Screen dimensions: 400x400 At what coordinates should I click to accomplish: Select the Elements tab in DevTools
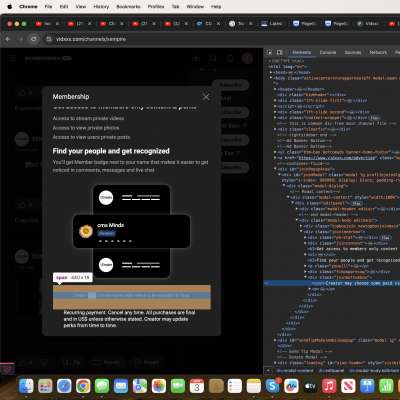click(x=301, y=52)
